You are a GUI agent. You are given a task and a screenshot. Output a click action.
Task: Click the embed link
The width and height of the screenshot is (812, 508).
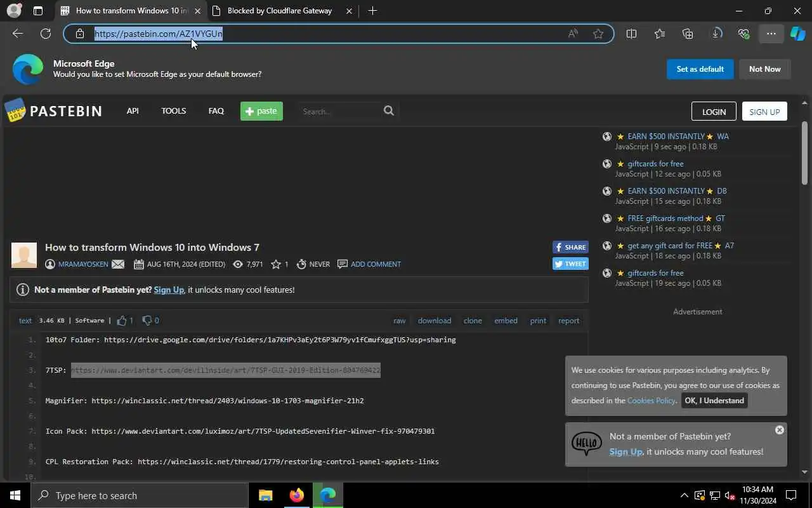pos(506,321)
